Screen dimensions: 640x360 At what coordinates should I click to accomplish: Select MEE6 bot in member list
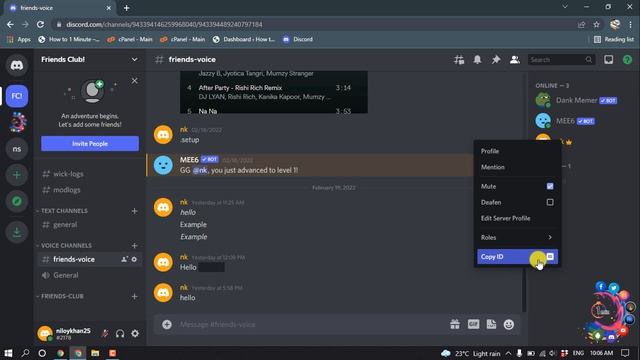point(564,121)
